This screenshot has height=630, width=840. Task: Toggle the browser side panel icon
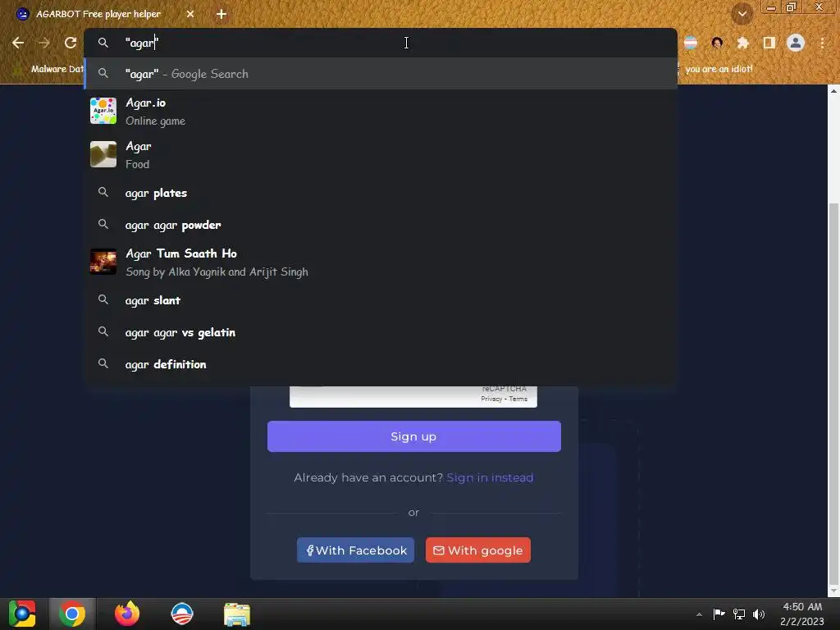click(769, 43)
